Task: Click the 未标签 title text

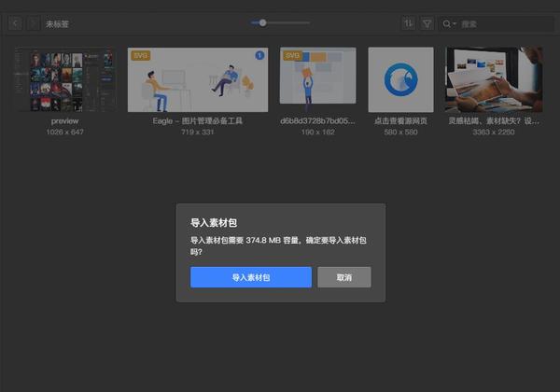Action: [x=57, y=24]
